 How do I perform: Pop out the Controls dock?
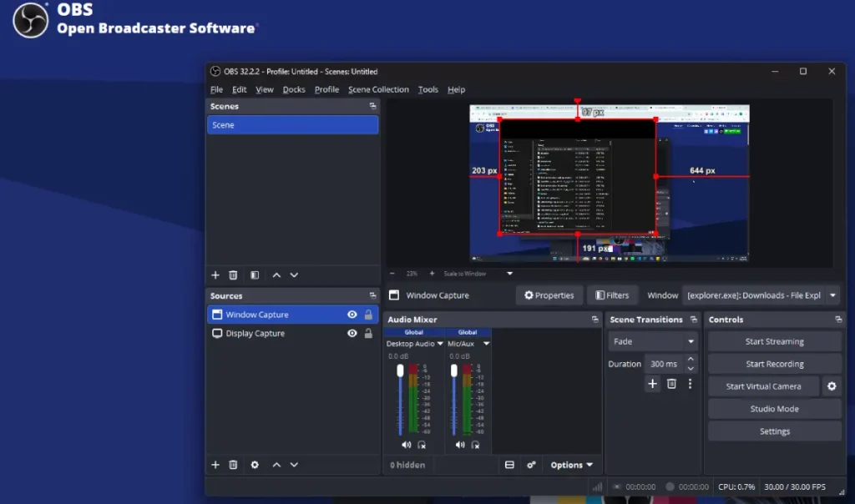pos(838,320)
